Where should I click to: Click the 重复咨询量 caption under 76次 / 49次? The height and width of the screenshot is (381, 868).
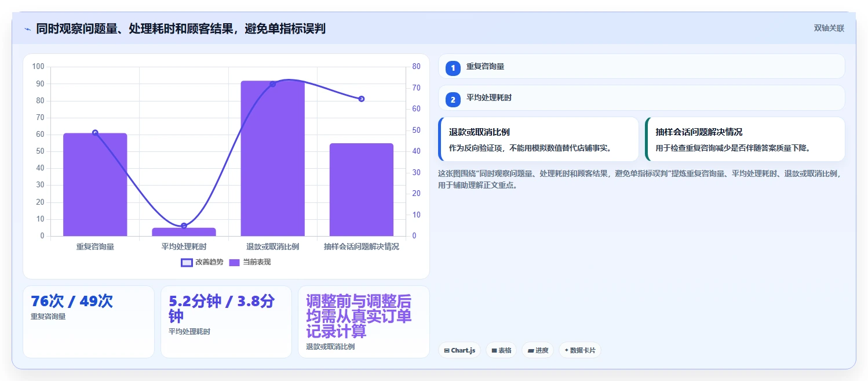48,317
